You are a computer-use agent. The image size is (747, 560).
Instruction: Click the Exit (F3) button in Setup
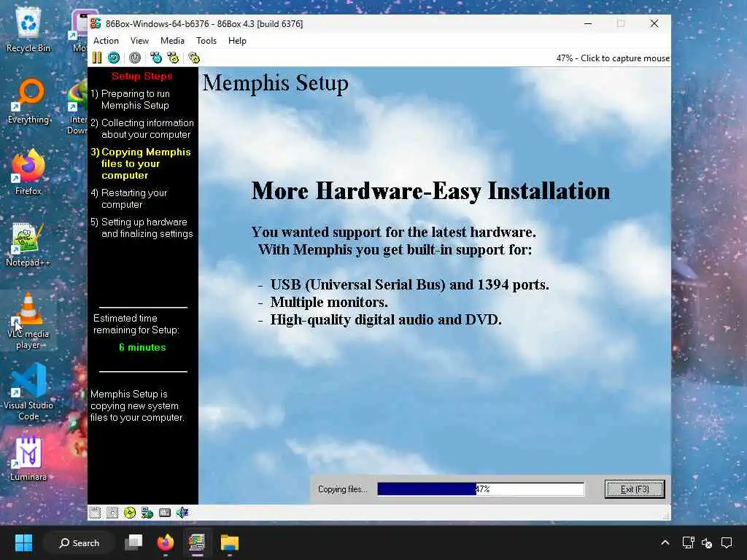[x=635, y=489]
